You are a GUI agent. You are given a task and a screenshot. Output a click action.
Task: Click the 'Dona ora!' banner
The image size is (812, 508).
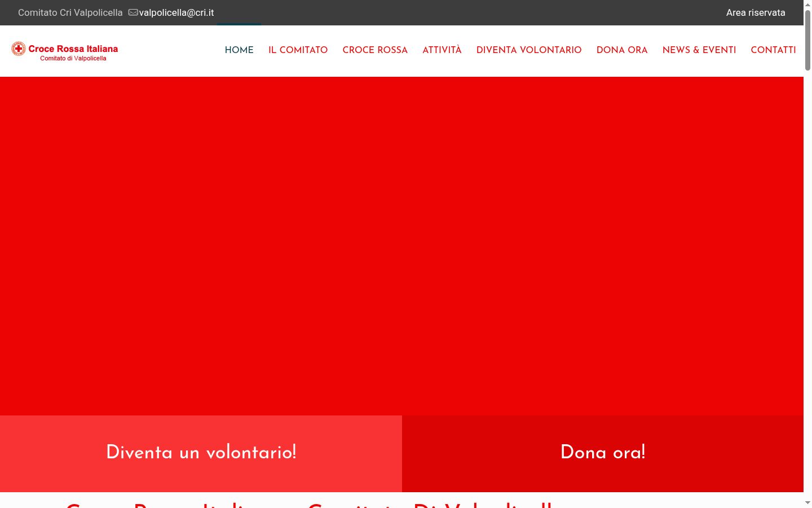(603, 453)
